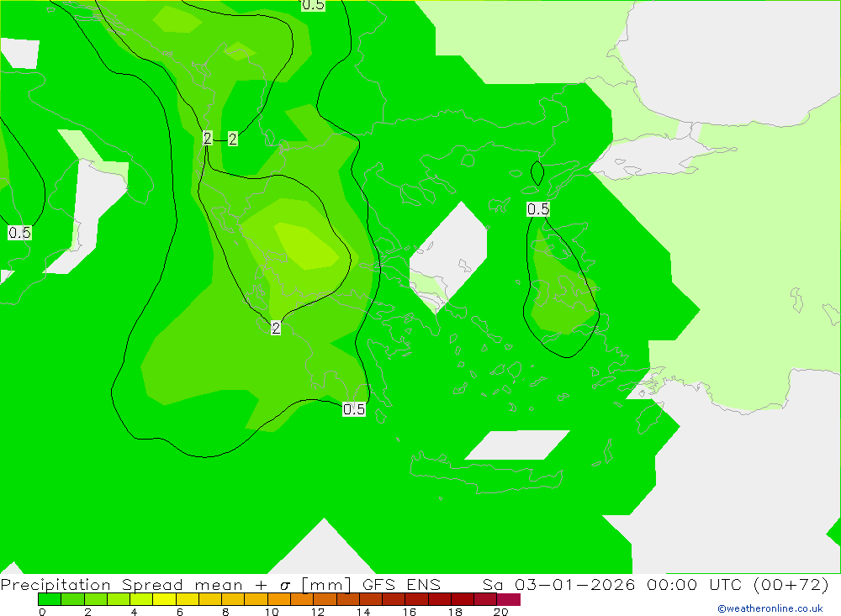Image resolution: width=841 pixels, height=616 pixels.
Task: Click the '20' legend scale number
Action: (501, 612)
